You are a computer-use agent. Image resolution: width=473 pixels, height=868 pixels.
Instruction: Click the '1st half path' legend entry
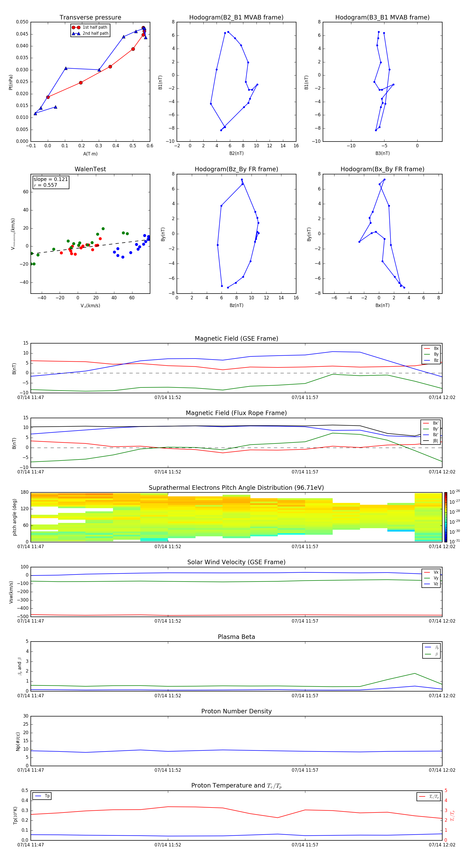point(90,27)
